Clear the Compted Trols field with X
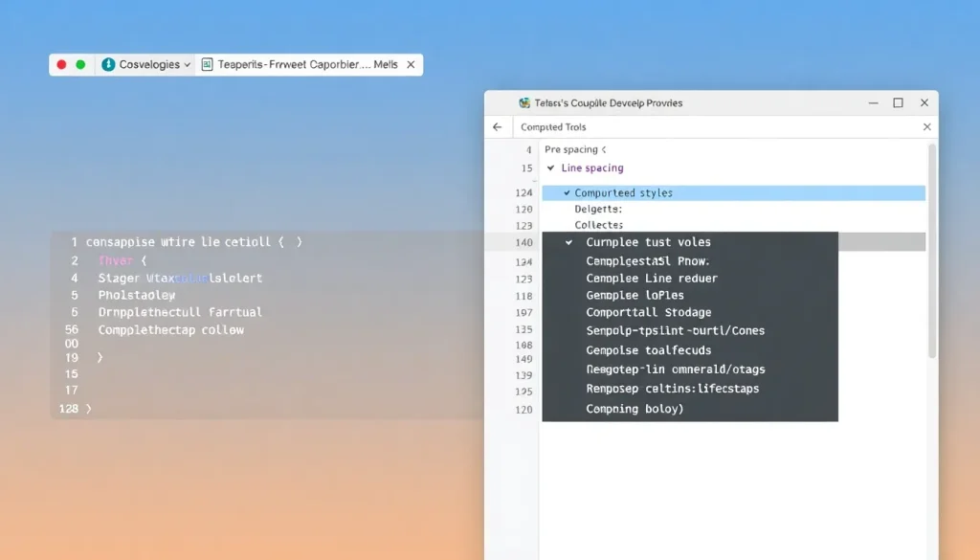Screen dimensions: 980x560 [926, 127]
